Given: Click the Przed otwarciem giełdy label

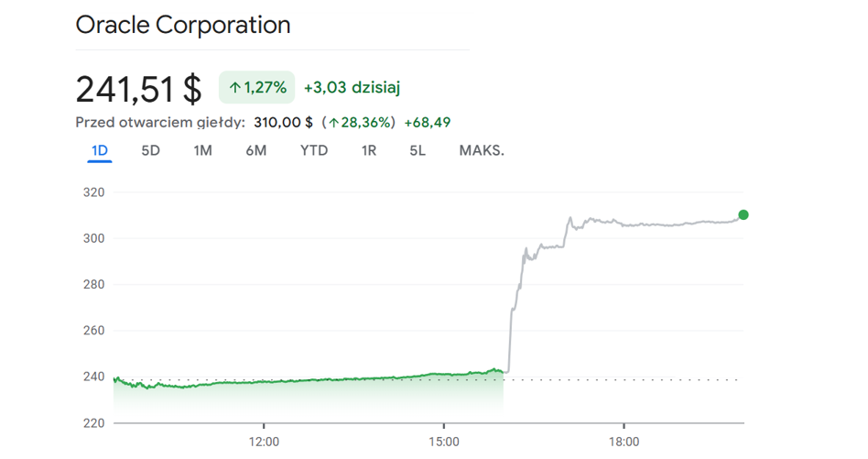Looking at the screenshot, I should tap(160, 123).
